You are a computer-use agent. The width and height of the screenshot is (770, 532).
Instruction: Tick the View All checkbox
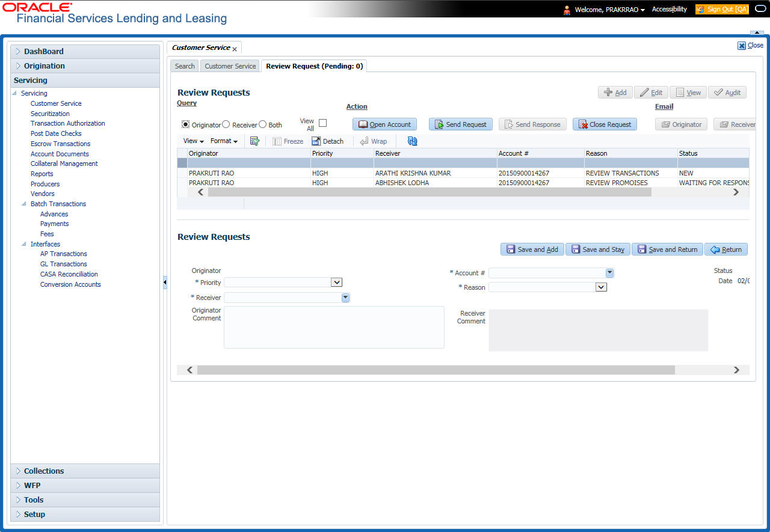pyautogui.click(x=322, y=123)
